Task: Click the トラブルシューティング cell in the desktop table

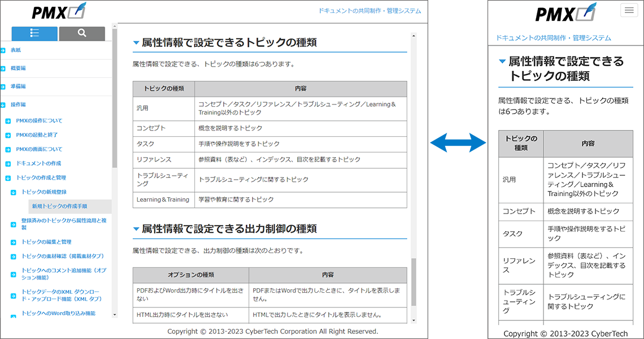Action: tap(163, 180)
